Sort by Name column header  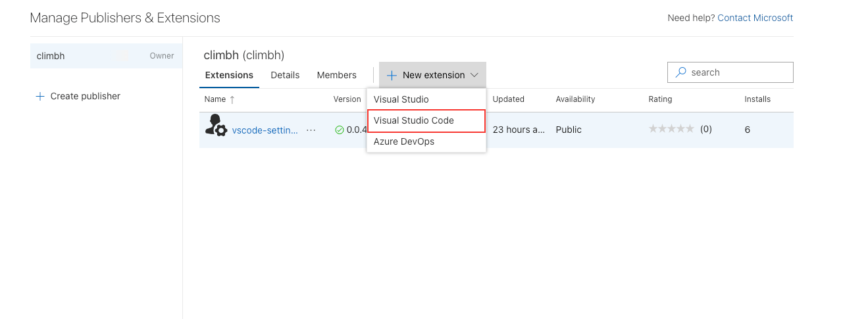(215, 99)
